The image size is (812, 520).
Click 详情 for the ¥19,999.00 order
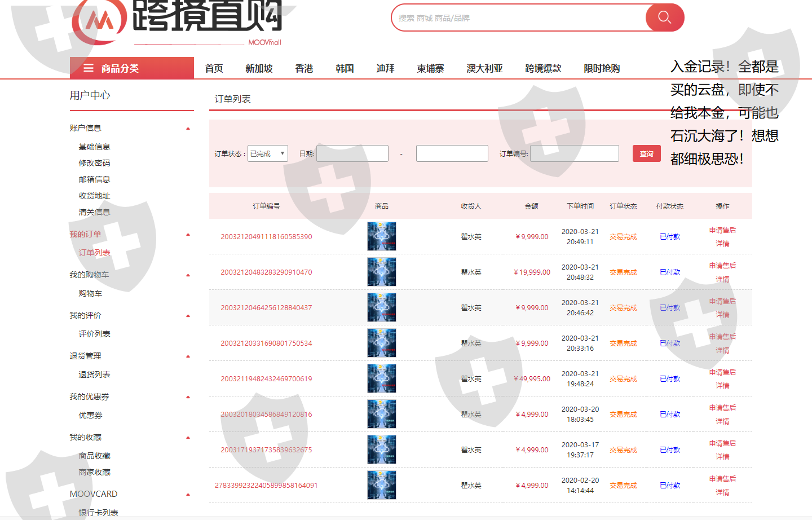[x=722, y=279]
